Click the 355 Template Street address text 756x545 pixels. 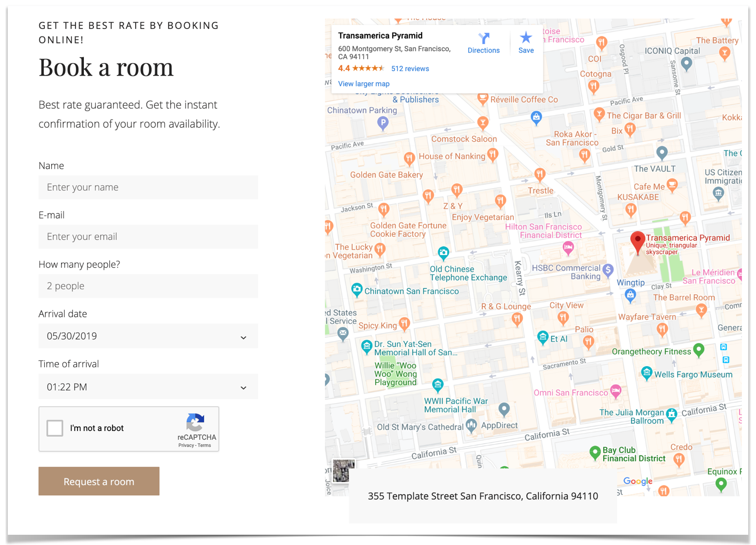click(x=483, y=496)
